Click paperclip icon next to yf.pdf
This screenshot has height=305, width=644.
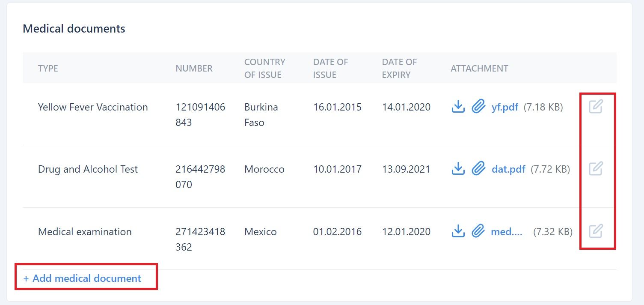478,107
